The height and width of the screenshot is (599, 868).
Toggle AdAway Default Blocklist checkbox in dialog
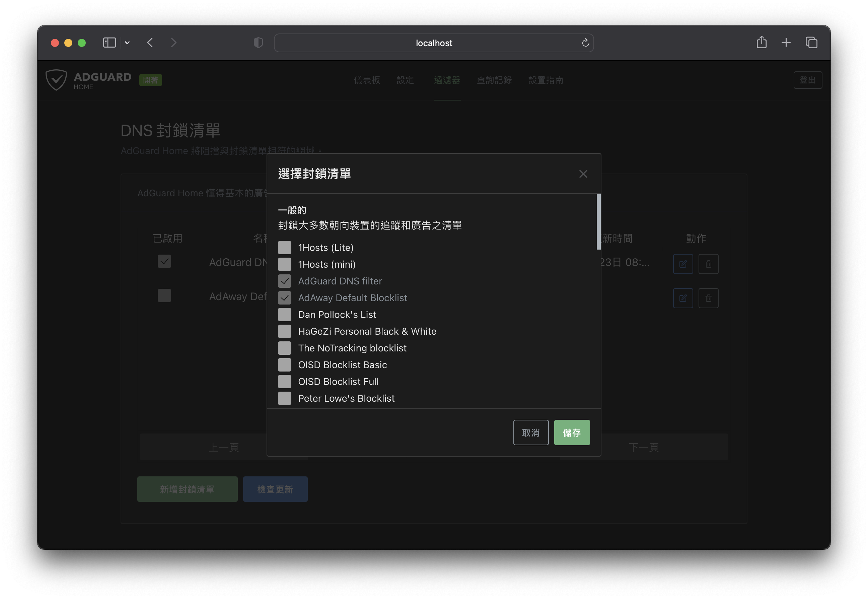click(284, 297)
